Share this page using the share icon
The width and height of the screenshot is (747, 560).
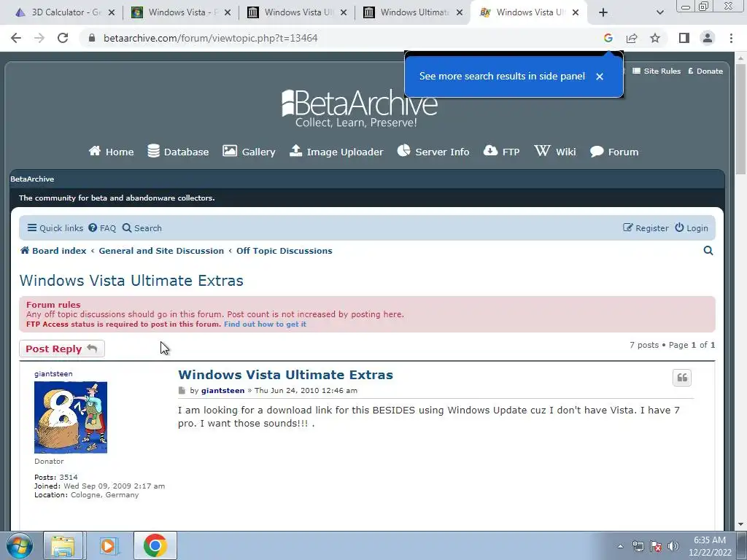(632, 38)
